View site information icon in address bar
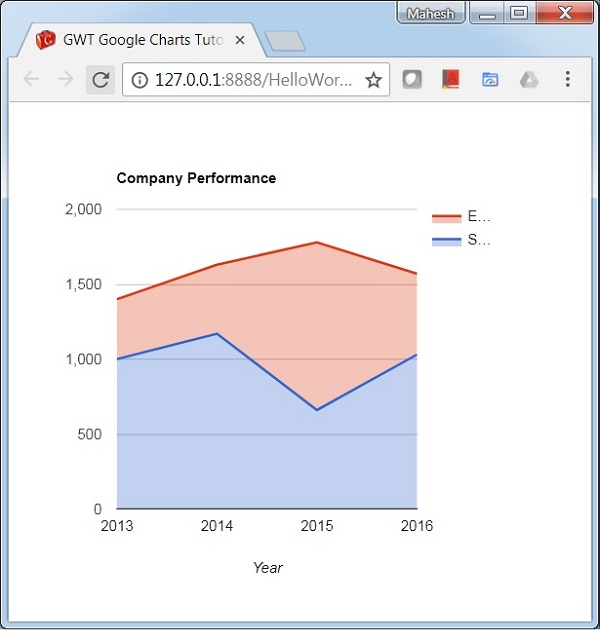Image resolution: width=600 pixels, height=641 pixels. tap(140, 80)
